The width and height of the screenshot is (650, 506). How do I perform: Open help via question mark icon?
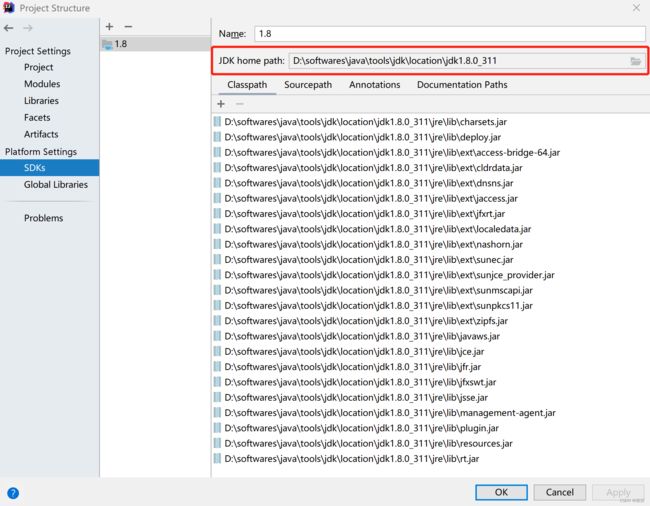tap(13, 493)
